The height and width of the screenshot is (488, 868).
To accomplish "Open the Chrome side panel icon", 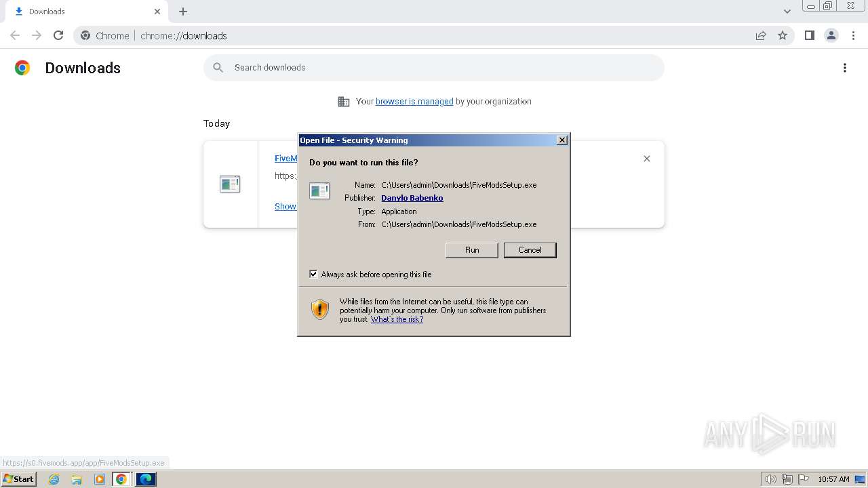I will [809, 35].
